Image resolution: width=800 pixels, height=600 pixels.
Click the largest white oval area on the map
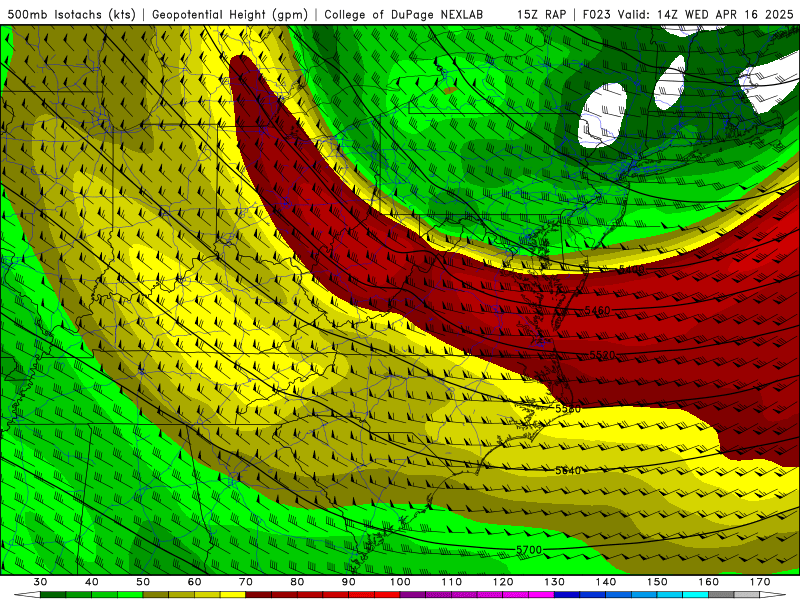click(x=603, y=115)
